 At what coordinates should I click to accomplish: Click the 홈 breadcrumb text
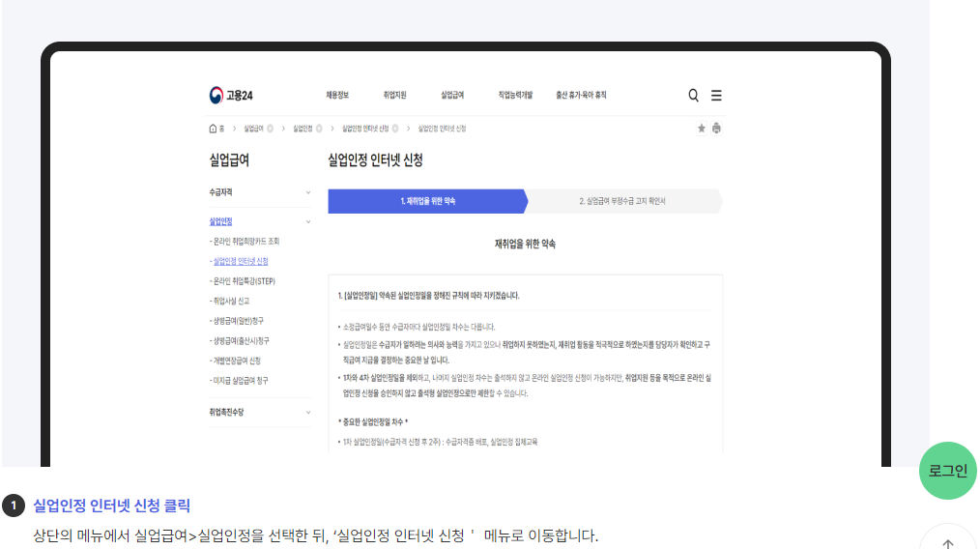221,129
